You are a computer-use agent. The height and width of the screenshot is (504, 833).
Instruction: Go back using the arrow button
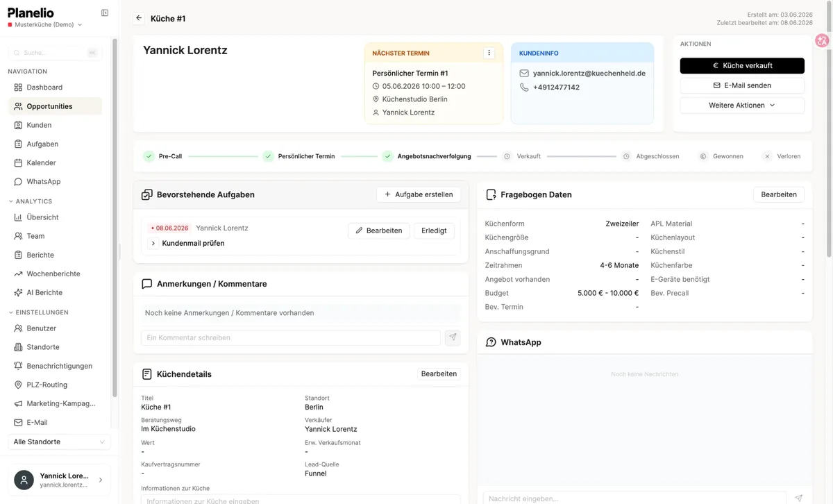tap(139, 18)
